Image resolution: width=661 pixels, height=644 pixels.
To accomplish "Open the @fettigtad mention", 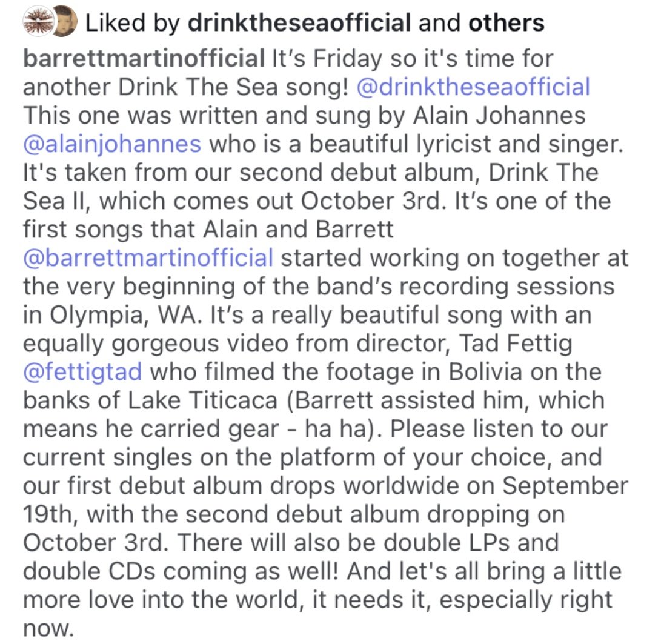I will pyautogui.click(x=82, y=372).
